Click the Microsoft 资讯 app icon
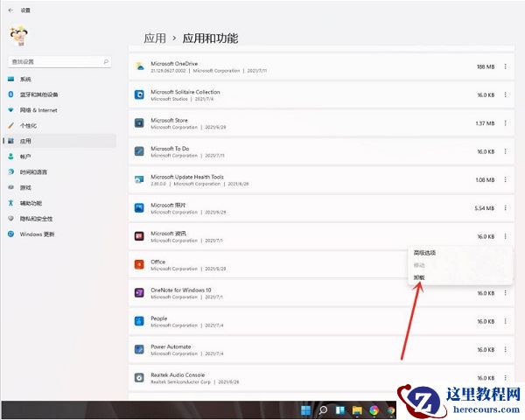This screenshot has height=420, width=525. pos(139,236)
